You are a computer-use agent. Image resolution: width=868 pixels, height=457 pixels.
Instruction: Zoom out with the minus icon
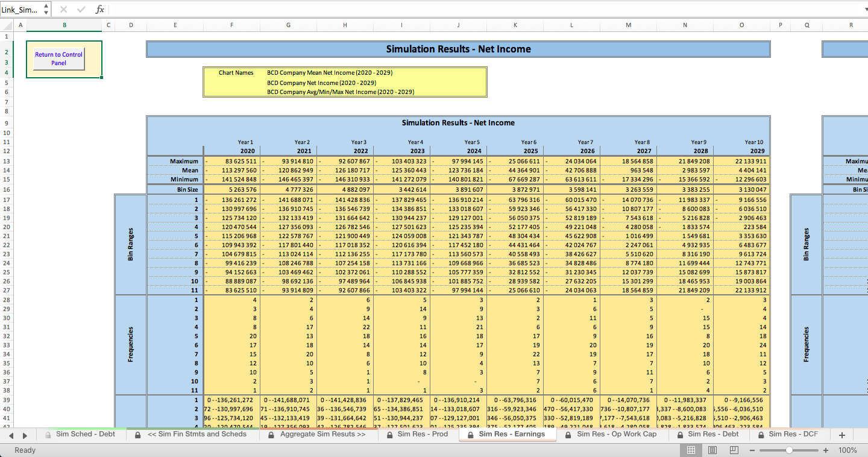click(x=753, y=450)
